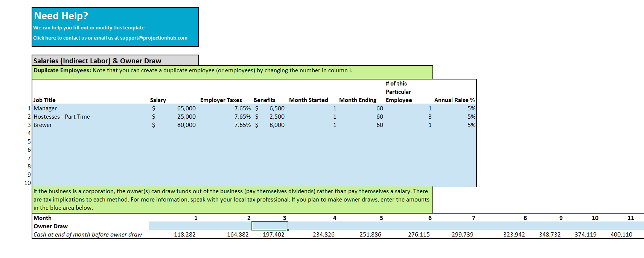The height and width of the screenshot is (258, 644).
Task: Click the Brewer salary value 80,000
Action: 186,125
